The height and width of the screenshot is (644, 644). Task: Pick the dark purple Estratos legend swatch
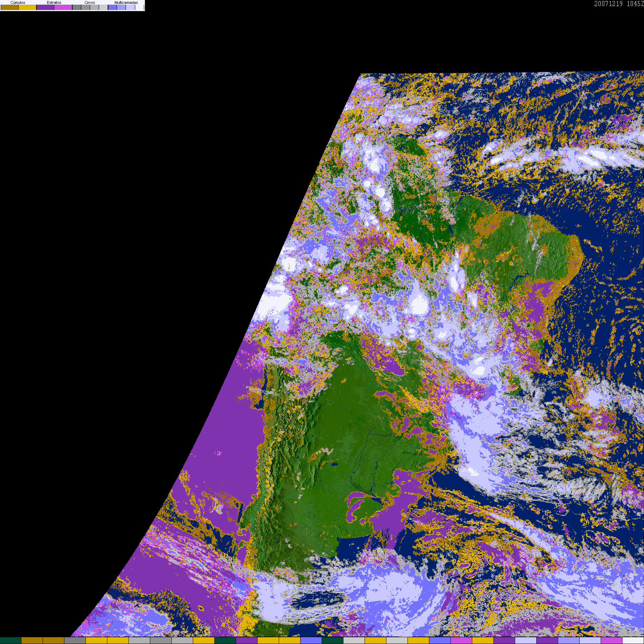(45, 7)
